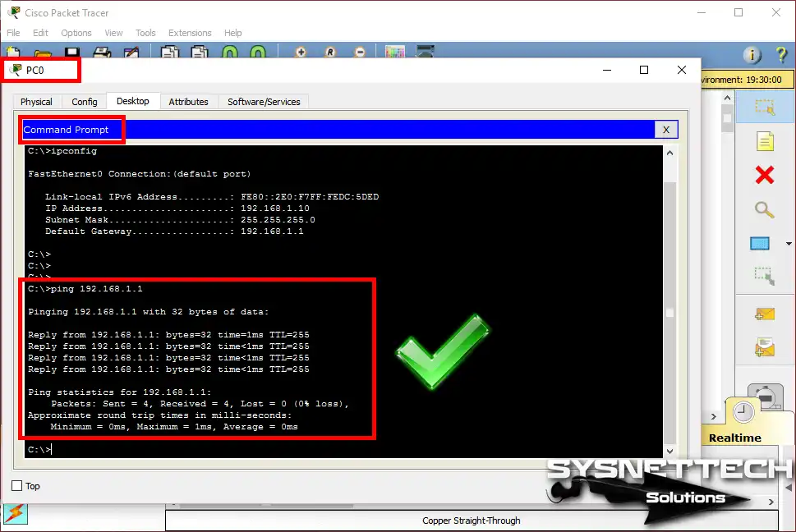
Task: Click the Packets Sent = 4 statistics line
Action: tap(200, 404)
